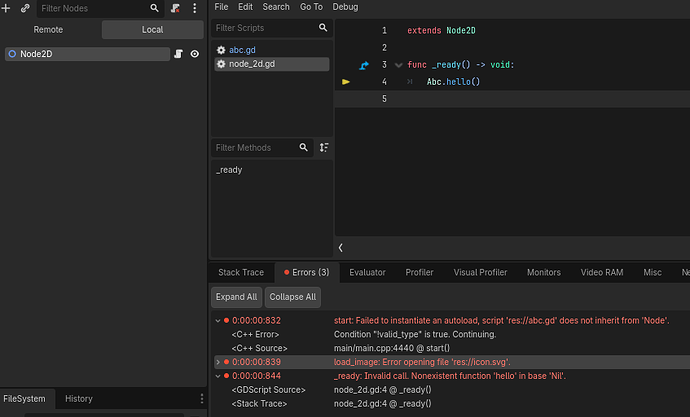The image size is (690, 417).
Task: Click the red dot on 0:00:00:839 error
Action: coord(226,362)
